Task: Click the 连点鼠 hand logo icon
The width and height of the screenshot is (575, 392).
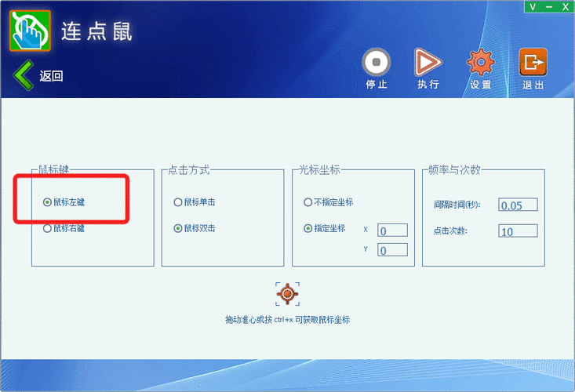Action: [x=30, y=31]
